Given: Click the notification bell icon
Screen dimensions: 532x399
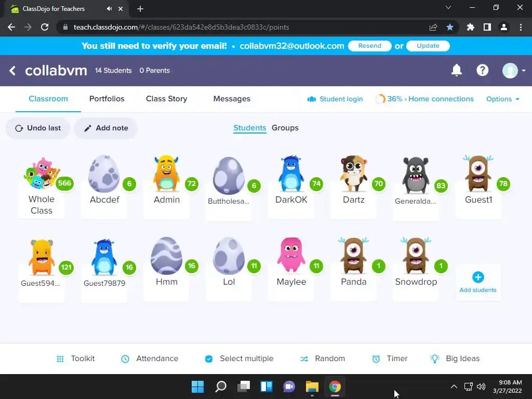Looking at the screenshot, I should tap(456, 70).
